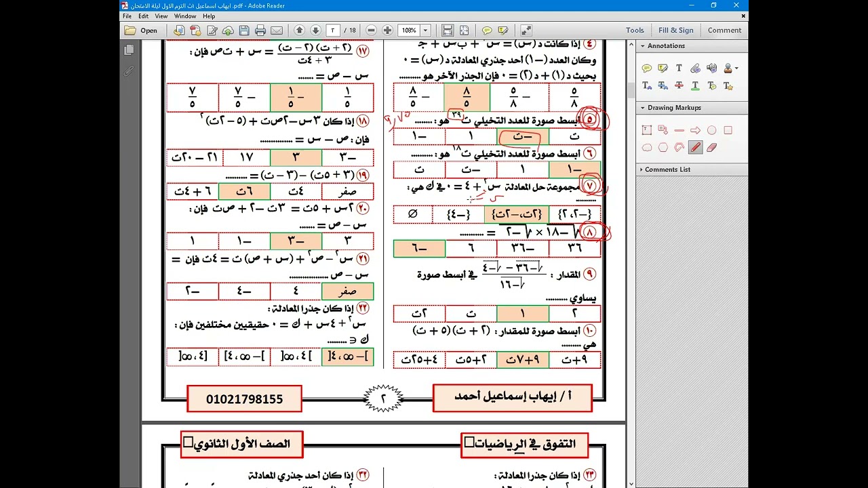Collapse the Drawing Markups section

(x=692, y=108)
